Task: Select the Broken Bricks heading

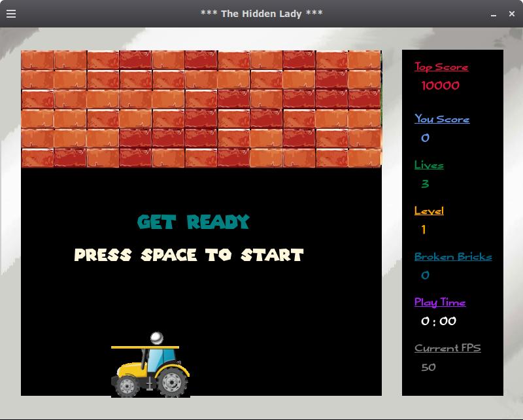Action: pos(454,256)
